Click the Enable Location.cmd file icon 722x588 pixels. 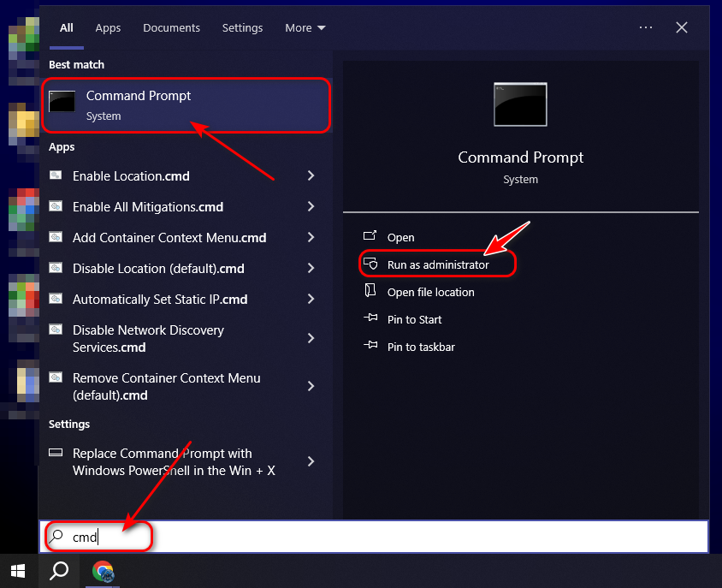click(x=56, y=175)
